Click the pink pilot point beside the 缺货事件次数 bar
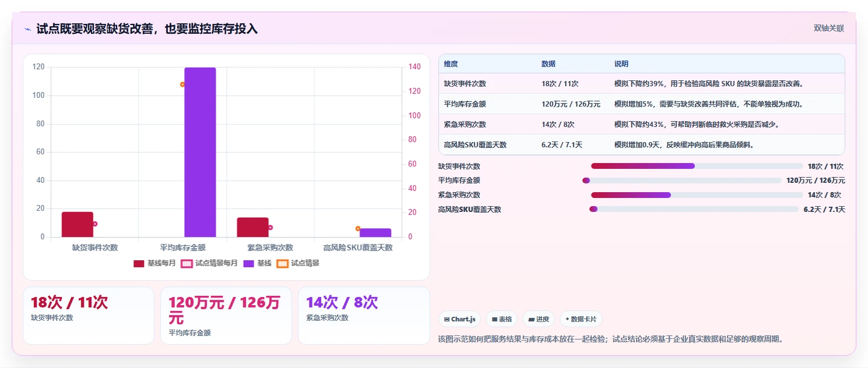868x368 pixels. tap(95, 224)
